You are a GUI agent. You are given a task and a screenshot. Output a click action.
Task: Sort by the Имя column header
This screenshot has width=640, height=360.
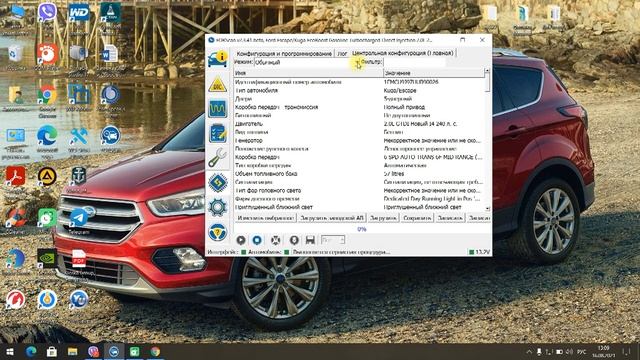pyautogui.click(x=308, y=73)
